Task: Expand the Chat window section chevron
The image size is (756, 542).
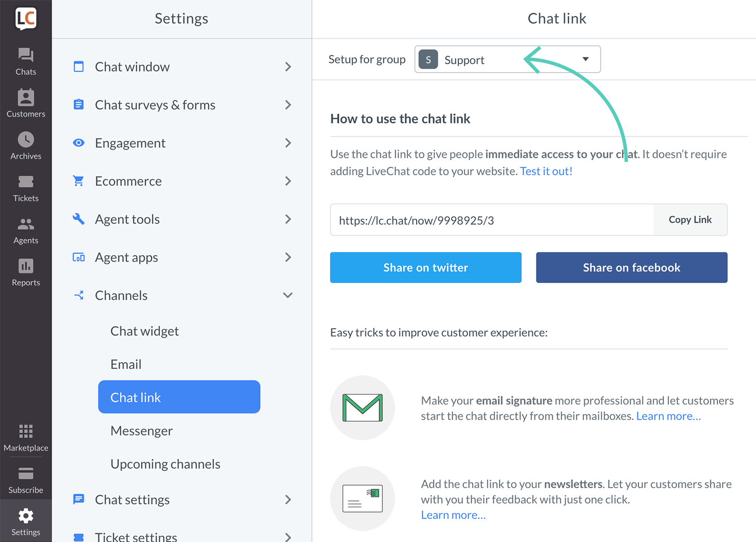Action: (x=288, y=67)
